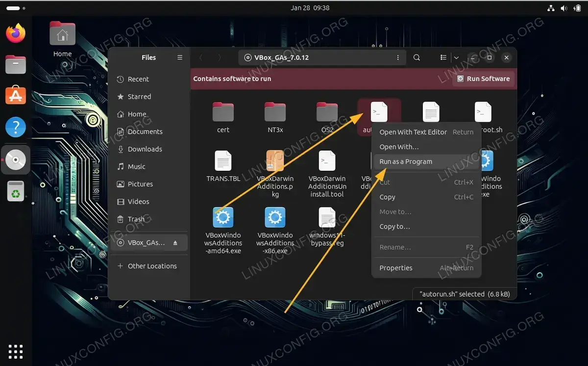Click the network status icon in top bar
The height and width of the screenshot is (366, 588).
click(x=550, y=8)
